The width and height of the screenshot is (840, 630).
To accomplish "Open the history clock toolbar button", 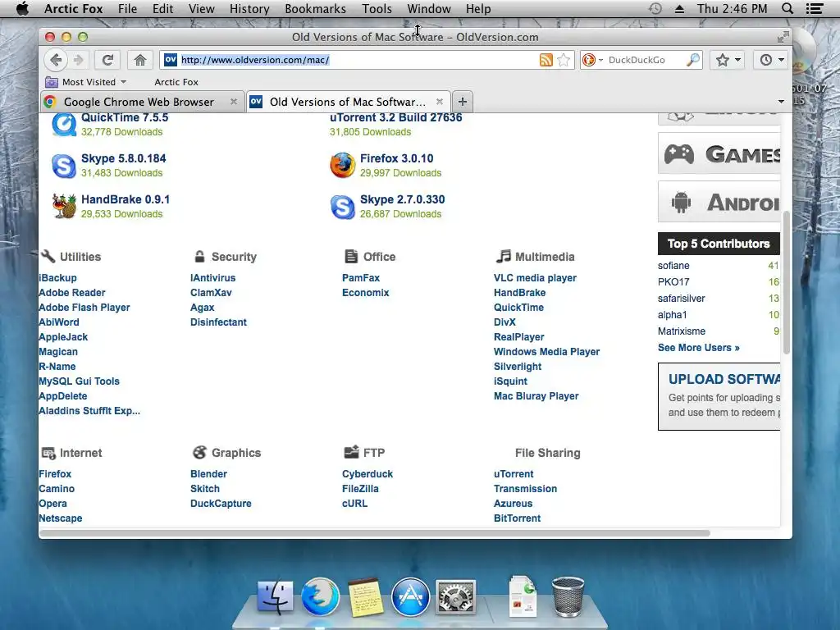I will tap(766, 60).
